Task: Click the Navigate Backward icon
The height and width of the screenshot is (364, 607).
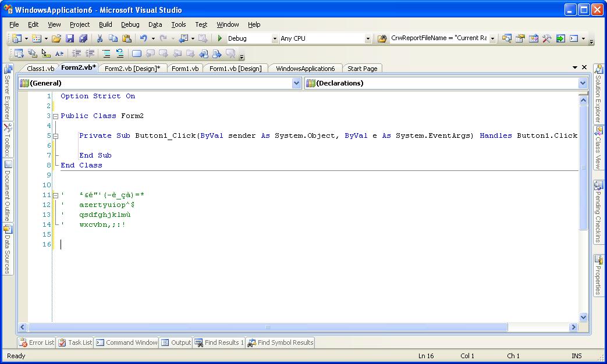Action: tap(183, 38)
